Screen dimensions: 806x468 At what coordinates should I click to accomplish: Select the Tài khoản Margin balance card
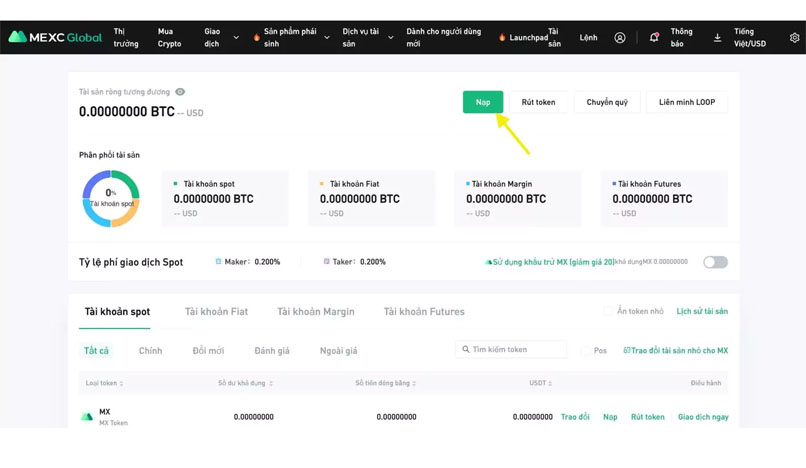518,199
